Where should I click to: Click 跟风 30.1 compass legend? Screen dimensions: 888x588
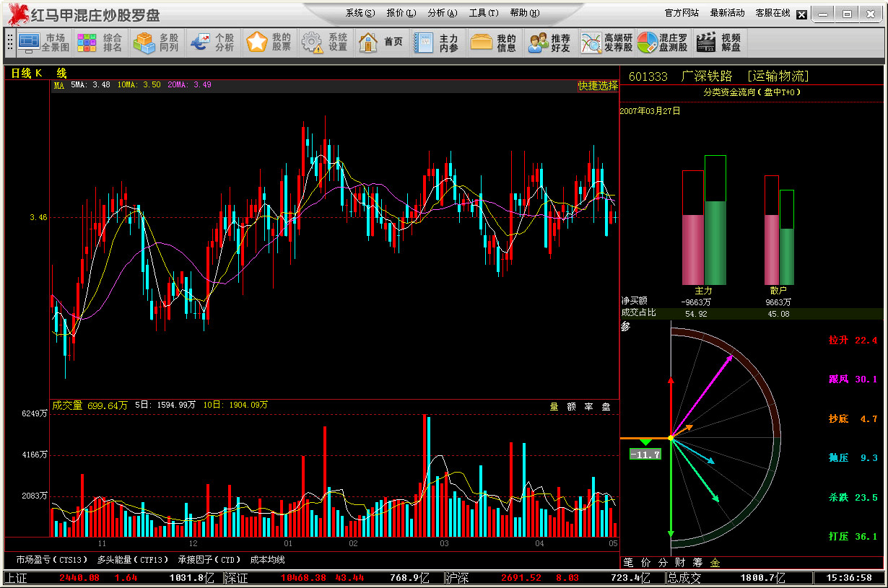coord(853,379)
